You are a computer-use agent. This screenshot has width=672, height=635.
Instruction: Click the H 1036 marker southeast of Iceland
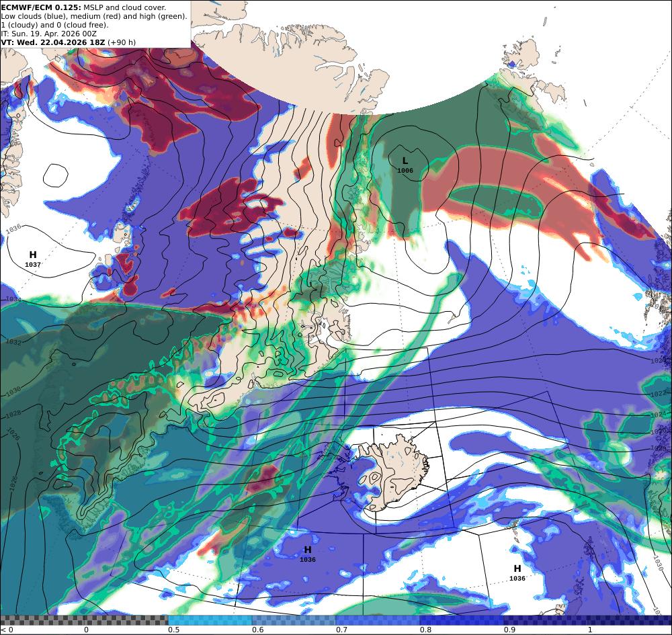point(517,568)
